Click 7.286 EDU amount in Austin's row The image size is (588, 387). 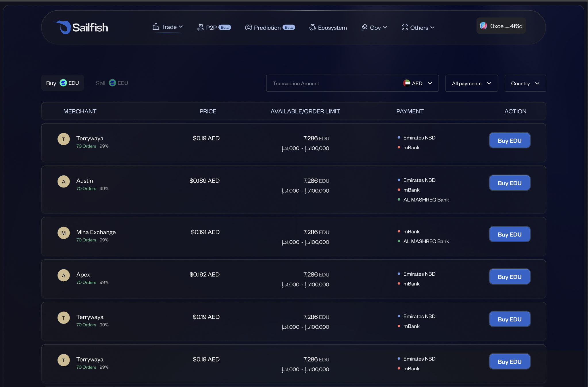316,181
